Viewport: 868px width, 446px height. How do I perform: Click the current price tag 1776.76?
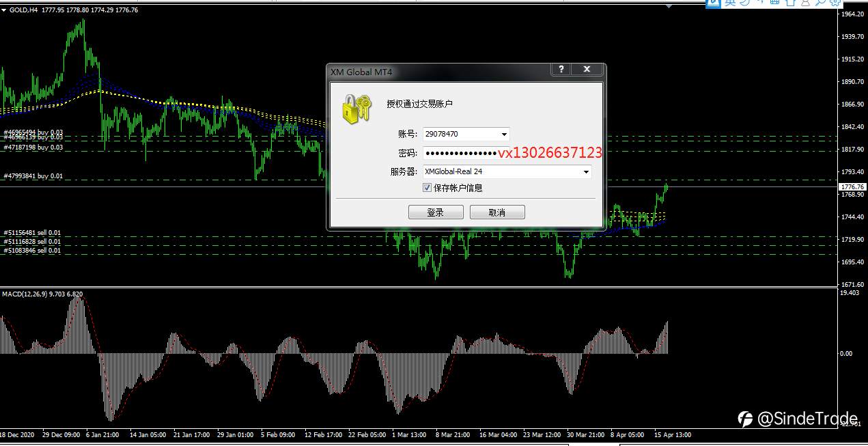[853, 186]
